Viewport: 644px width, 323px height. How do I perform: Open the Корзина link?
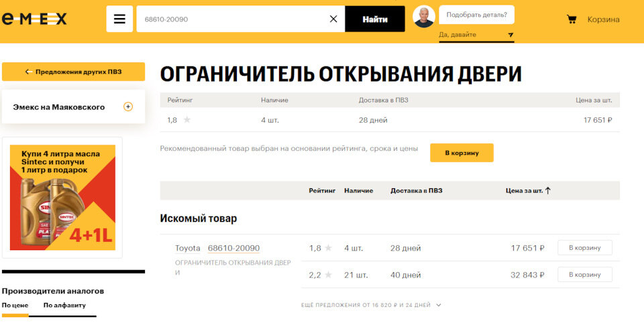tap(603, 19)
